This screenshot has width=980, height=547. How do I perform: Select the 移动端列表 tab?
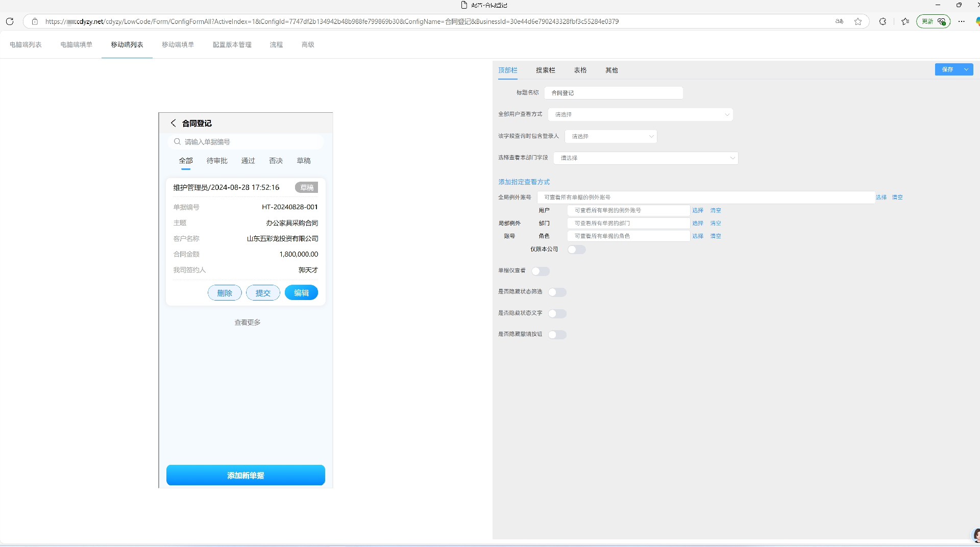tap(127, 45)
